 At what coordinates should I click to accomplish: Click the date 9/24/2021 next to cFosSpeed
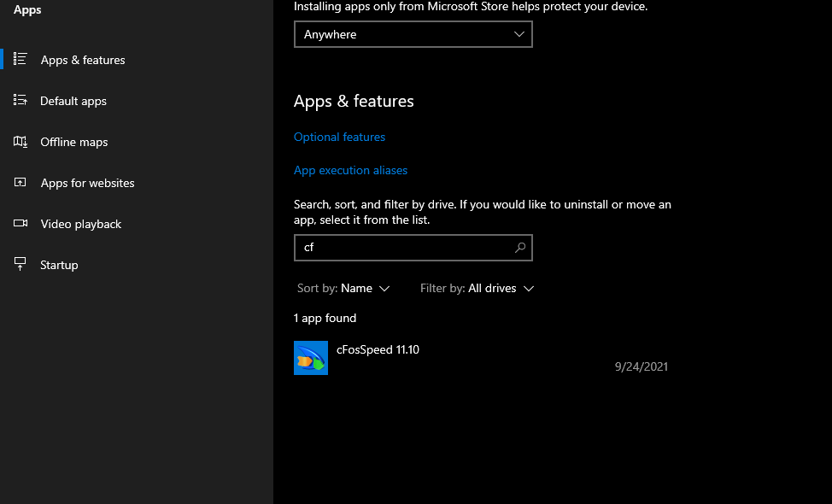(x=642, y=366)
